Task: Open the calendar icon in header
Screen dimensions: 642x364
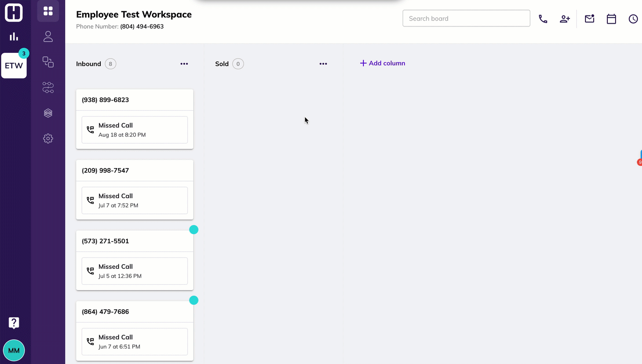Action: (611, 19)
